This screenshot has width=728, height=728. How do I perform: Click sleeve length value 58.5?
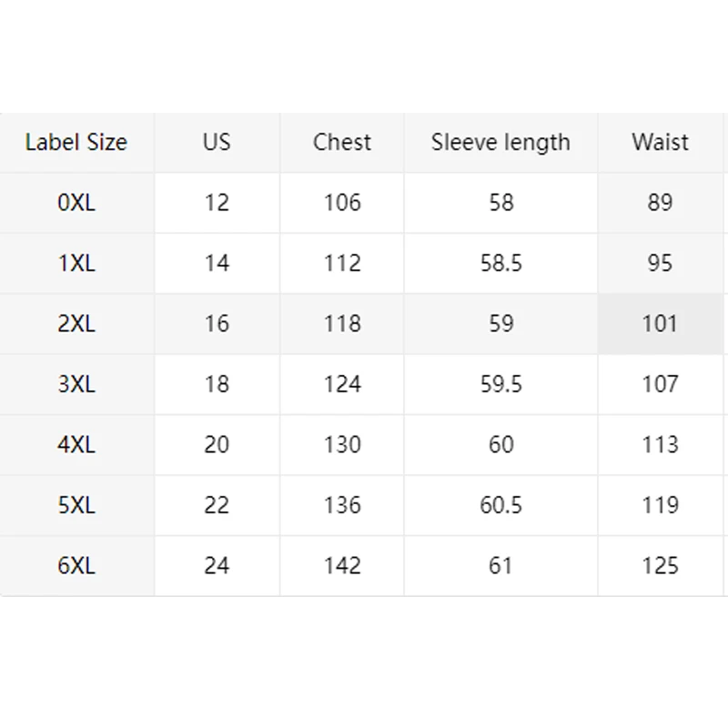point(500,263)
